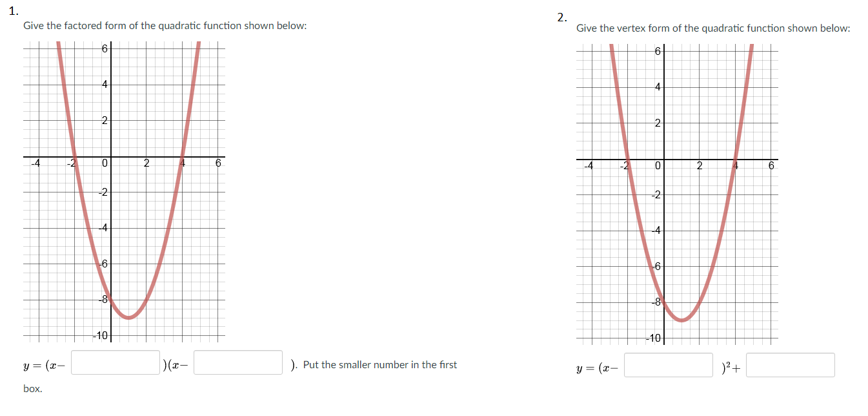The width and height of the screenshot is (868, 416).
Task: Click the origin of the second graph
Action: [x=665, y=158]
